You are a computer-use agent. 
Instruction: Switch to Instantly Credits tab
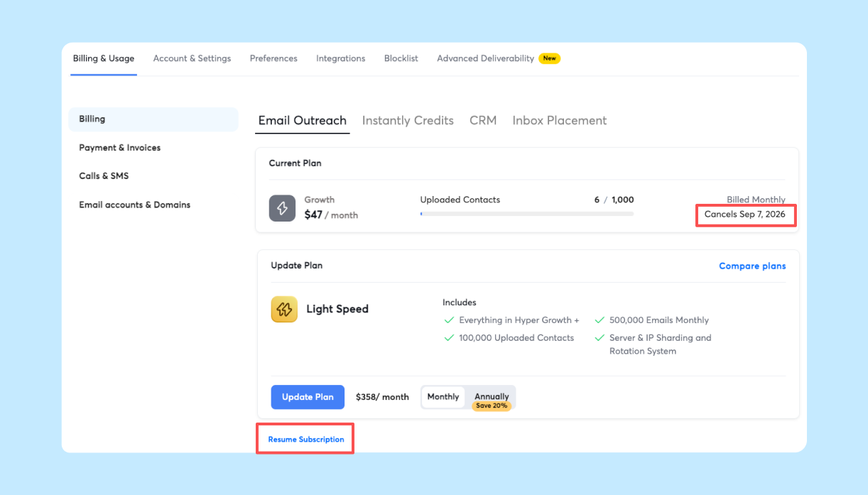click(x=408, y=121)
